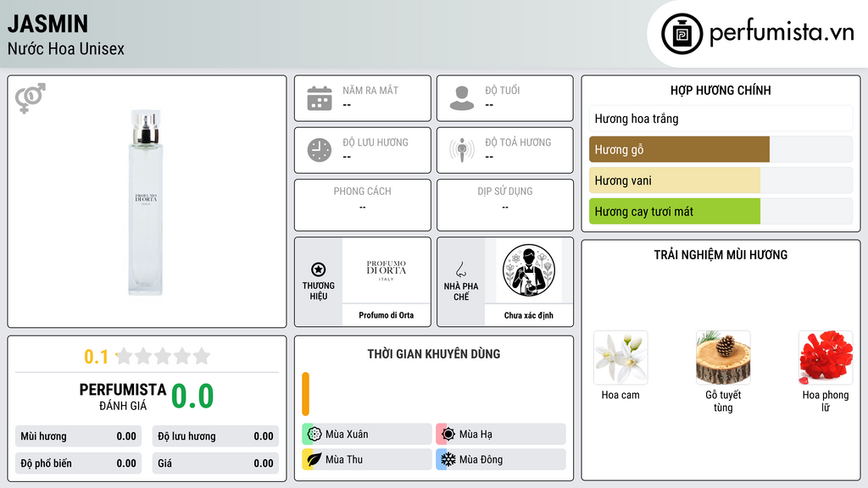Click the Giá 0.00 score
Viewport: 868px width, 488px height.
tap(215, 463)
